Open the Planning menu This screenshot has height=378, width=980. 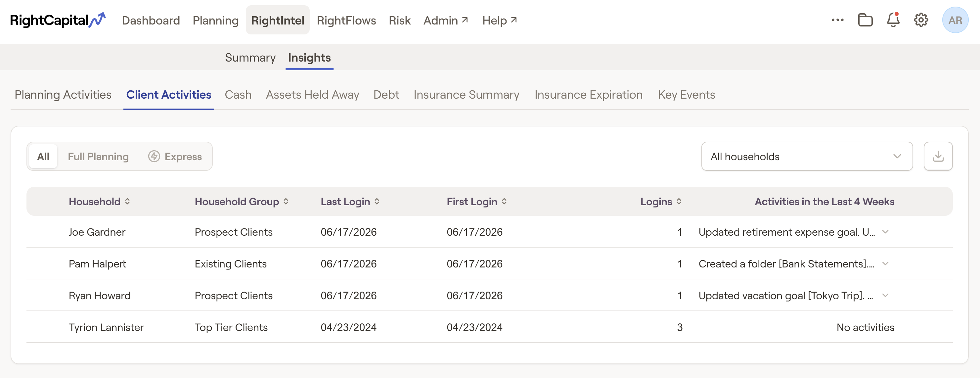(x=215, y=20)
